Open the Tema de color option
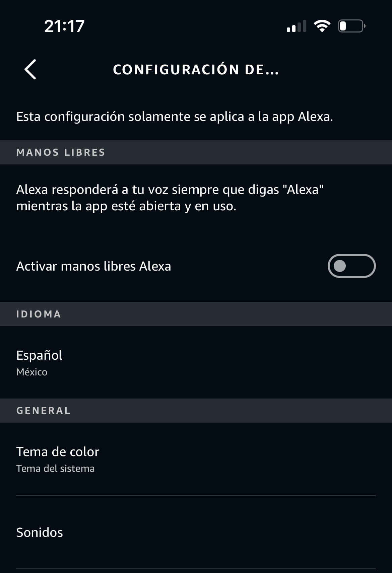The height and width of the screenshot is (573, 392). pos(58,452)
